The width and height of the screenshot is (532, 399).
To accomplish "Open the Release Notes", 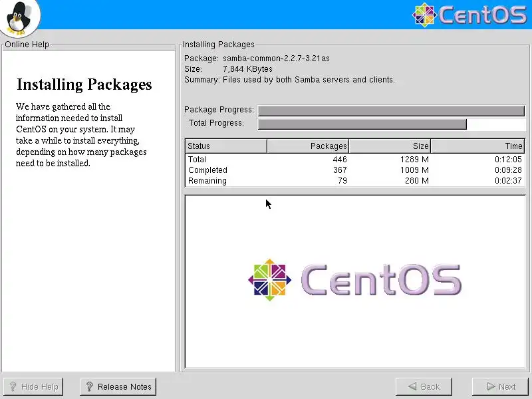I will pyautogui.click(x=118, y=386).
